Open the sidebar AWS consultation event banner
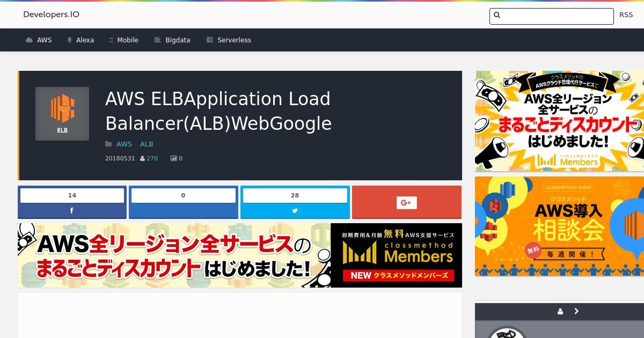 point(559,226)
